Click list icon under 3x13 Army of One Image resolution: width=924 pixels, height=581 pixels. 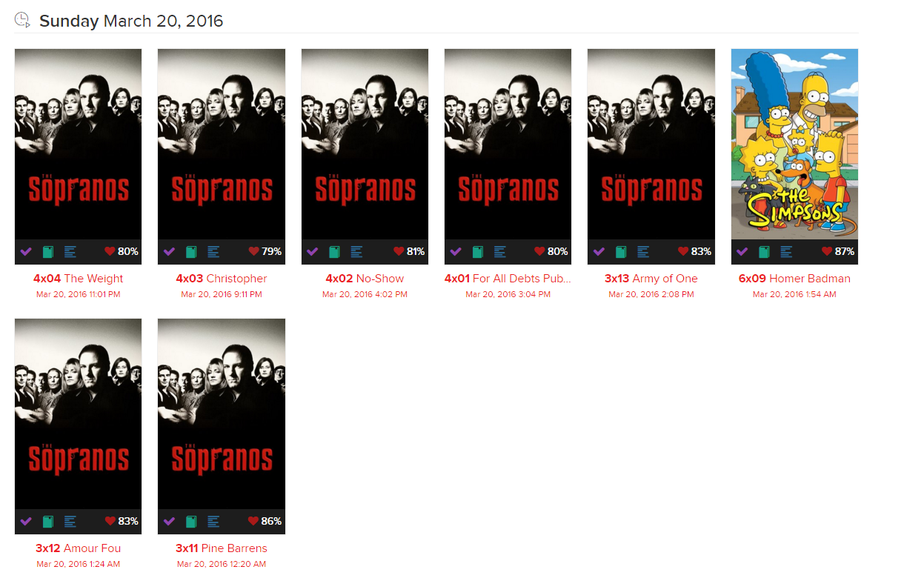[x=643, y=252]
